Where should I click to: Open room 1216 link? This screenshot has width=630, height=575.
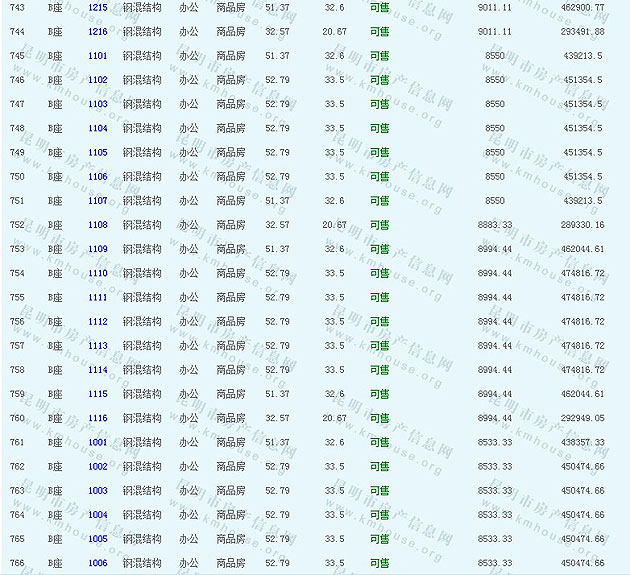97,31
